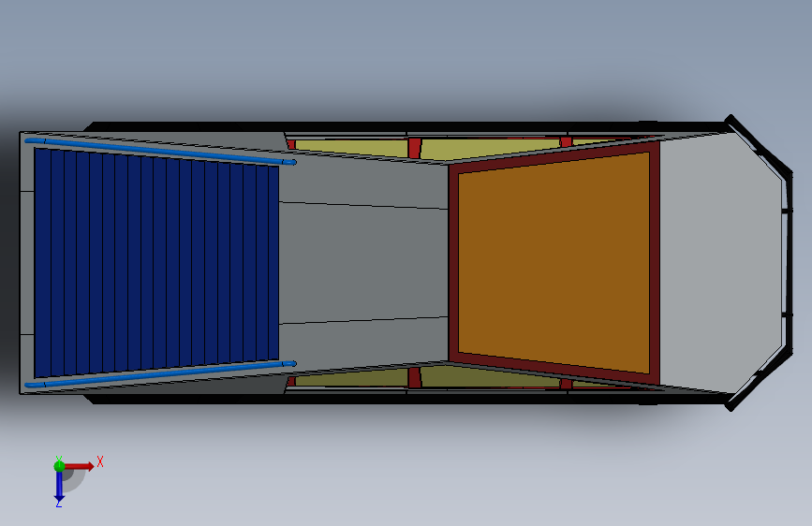This screenshot has width=812, height=526.
Task: Select the gray center roof section
Action: tap(363, 263)
